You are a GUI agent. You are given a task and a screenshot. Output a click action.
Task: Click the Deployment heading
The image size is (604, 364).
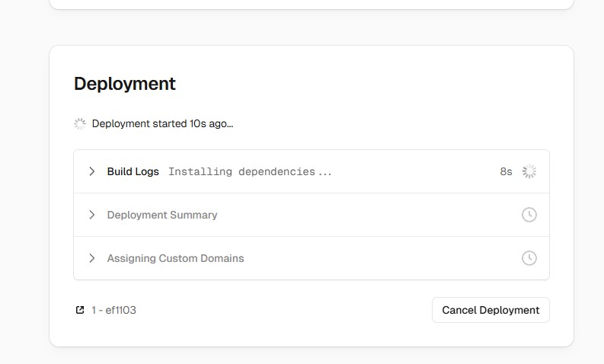125,84
